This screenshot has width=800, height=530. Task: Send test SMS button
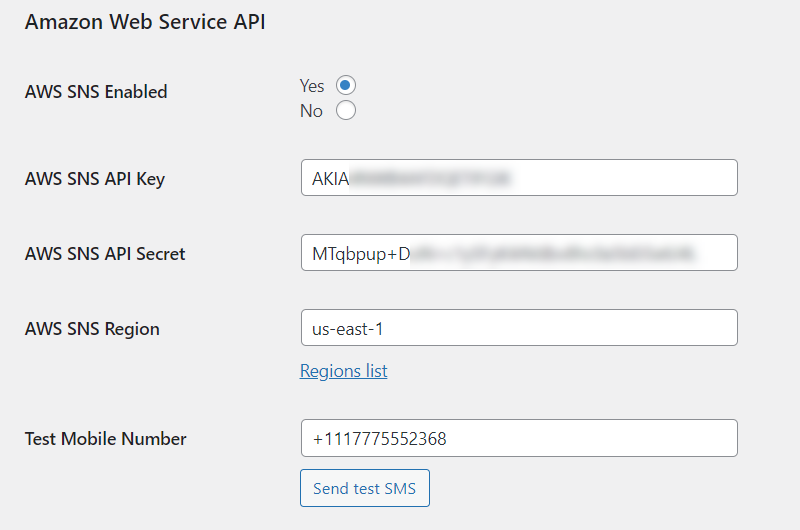pyautogui.click(x=365, y=488)
